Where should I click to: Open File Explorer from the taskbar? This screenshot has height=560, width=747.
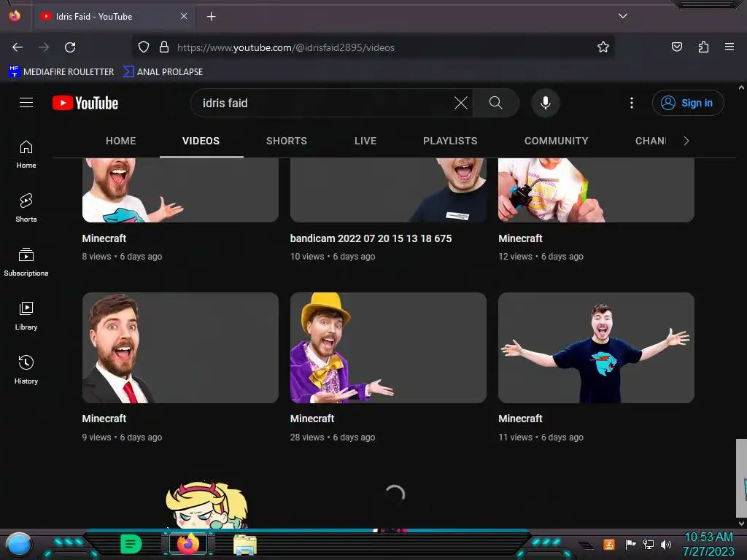(x=245, y=545)
